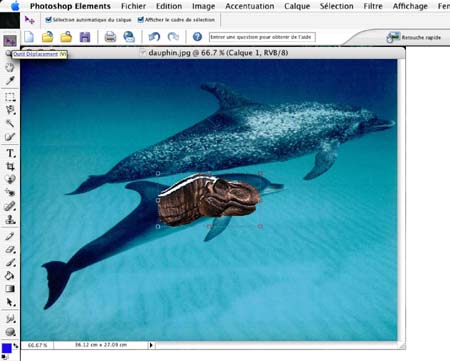450x361 pixels.
Task: Open the Edition menu
Action: click(169, 6)
